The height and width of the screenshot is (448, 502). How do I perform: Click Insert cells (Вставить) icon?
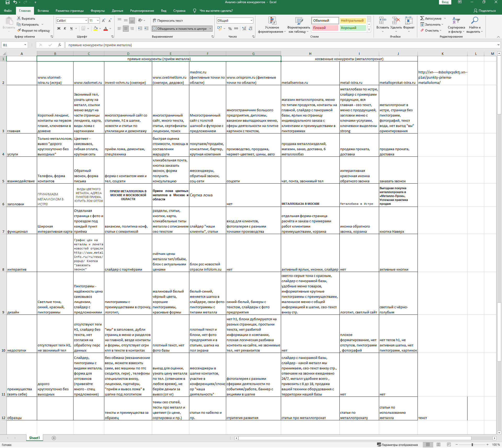[x=383, y=21]
